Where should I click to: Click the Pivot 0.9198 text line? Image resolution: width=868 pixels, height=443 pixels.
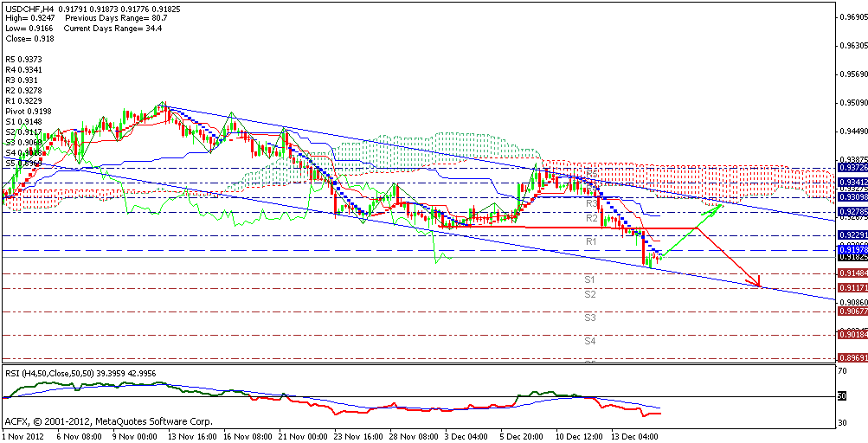(28, 112)
